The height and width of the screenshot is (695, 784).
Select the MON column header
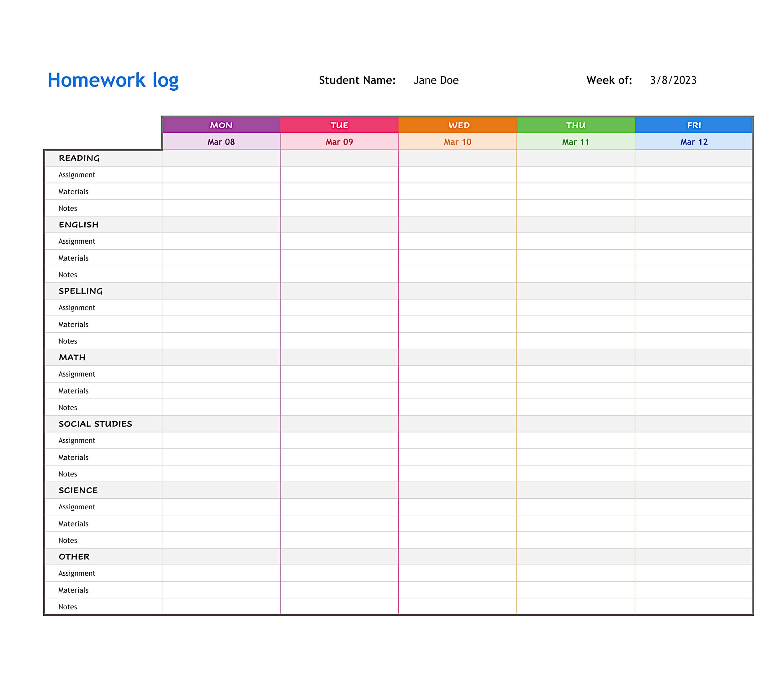point(221,125)
